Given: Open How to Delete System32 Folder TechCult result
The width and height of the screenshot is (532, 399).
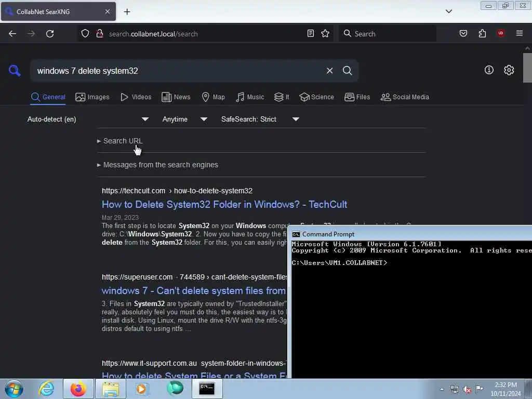Looking at the screenshot, I should (x=224, y=204).
